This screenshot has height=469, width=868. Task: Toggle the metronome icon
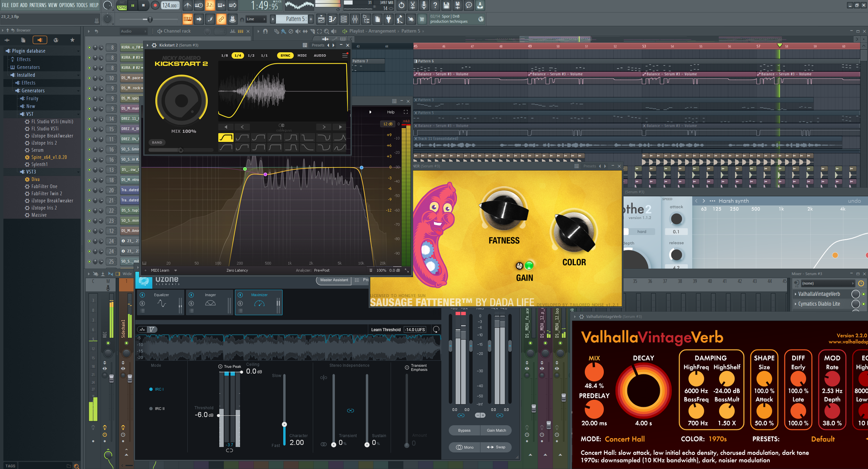(187, 5)
